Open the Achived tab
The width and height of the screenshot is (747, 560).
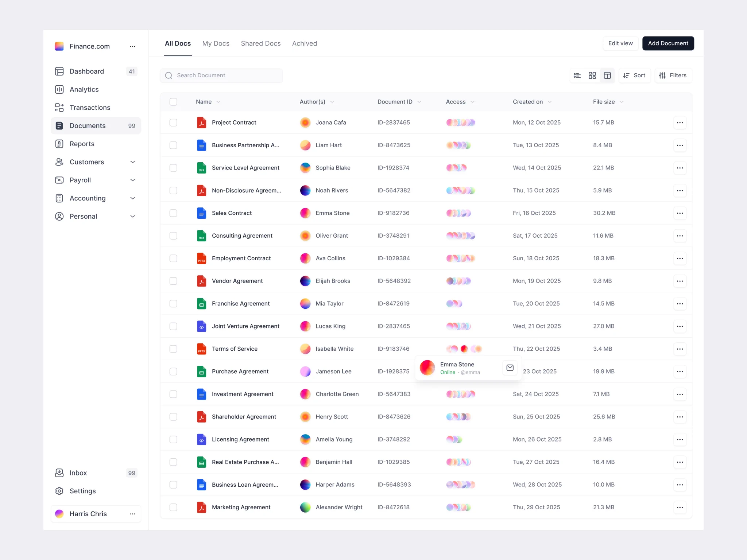305,43
